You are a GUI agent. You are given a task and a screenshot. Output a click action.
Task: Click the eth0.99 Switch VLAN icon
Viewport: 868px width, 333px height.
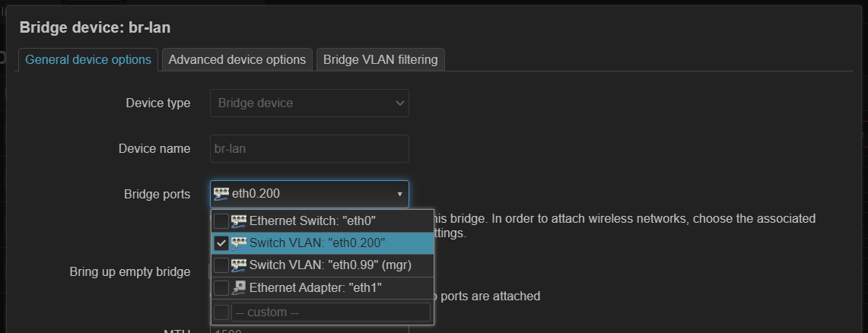(239, 265)
